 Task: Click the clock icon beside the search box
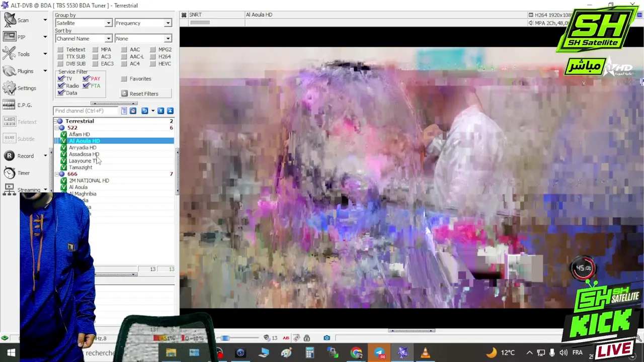point(133,111)
